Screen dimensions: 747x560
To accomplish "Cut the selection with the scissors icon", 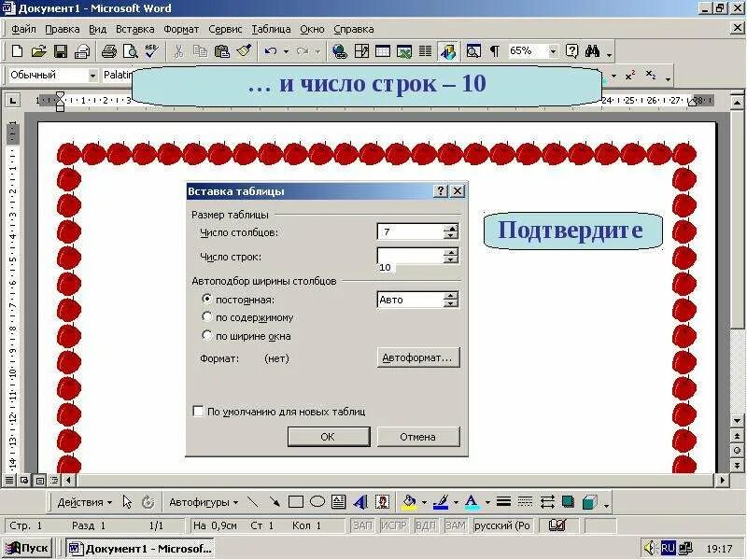I will [178, 51].
